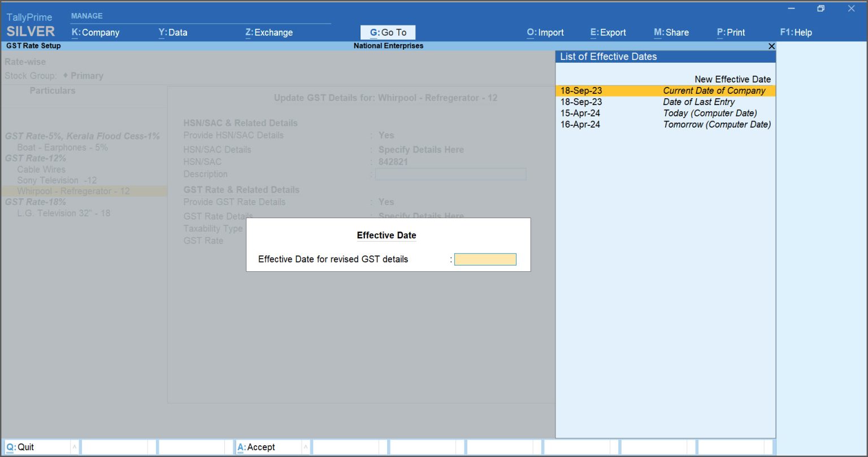868x457 pixels.
Task: Open the Data menu
Action: pyautogui.click(x=172, y=32)
